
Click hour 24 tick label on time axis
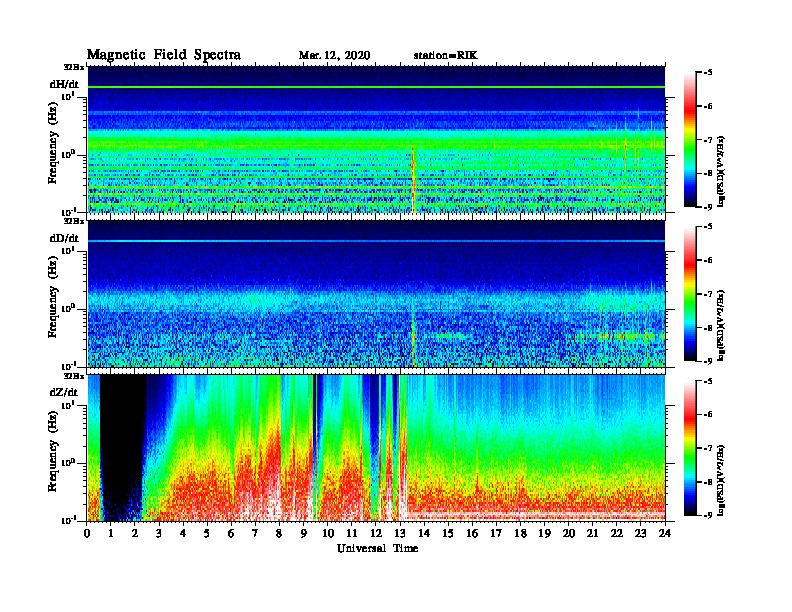click(665, 534)
